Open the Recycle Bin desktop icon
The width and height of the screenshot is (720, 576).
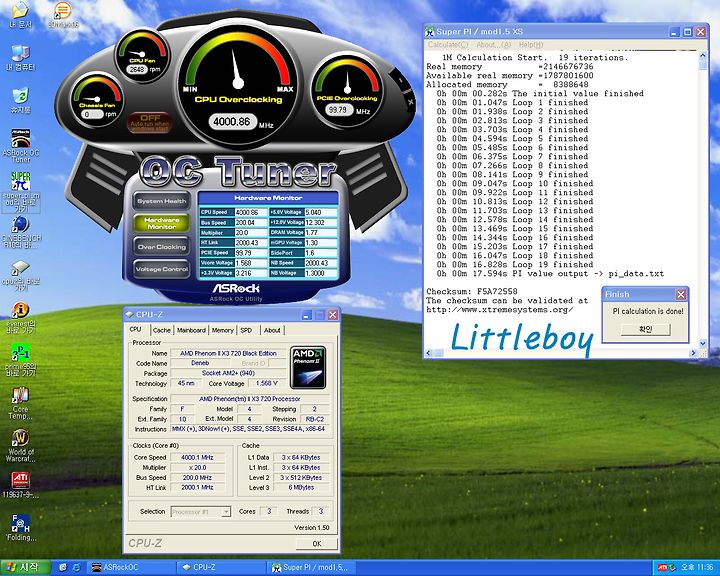[20, 100]
